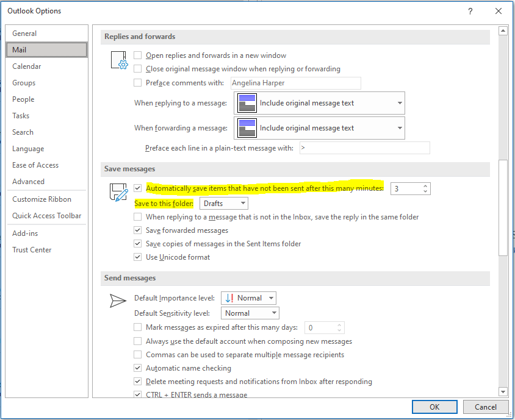Image resolution: width=515 pixels, height=420 pixels.
Task: Enable 'Open replies and forwards in a new window'
Action: point(138,55)
